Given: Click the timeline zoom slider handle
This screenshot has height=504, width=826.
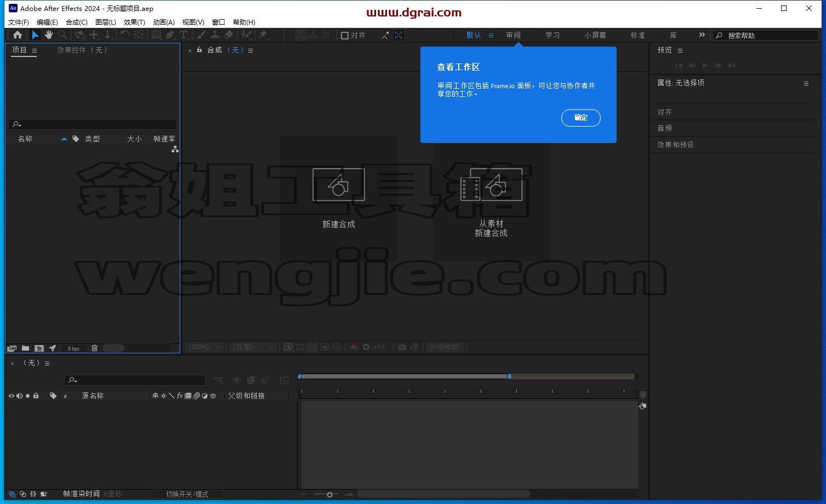Looking at the screenshot, I should click(x=329, y=495).
